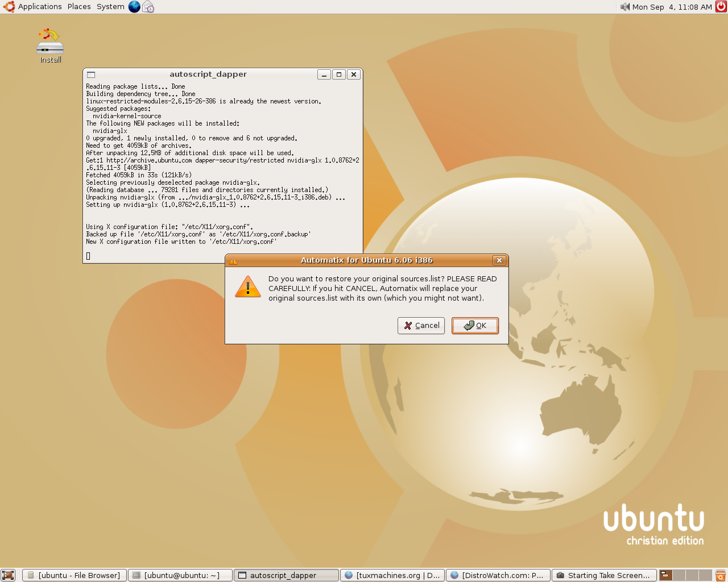Click the large warning triangle in dialog

point(248,286)
